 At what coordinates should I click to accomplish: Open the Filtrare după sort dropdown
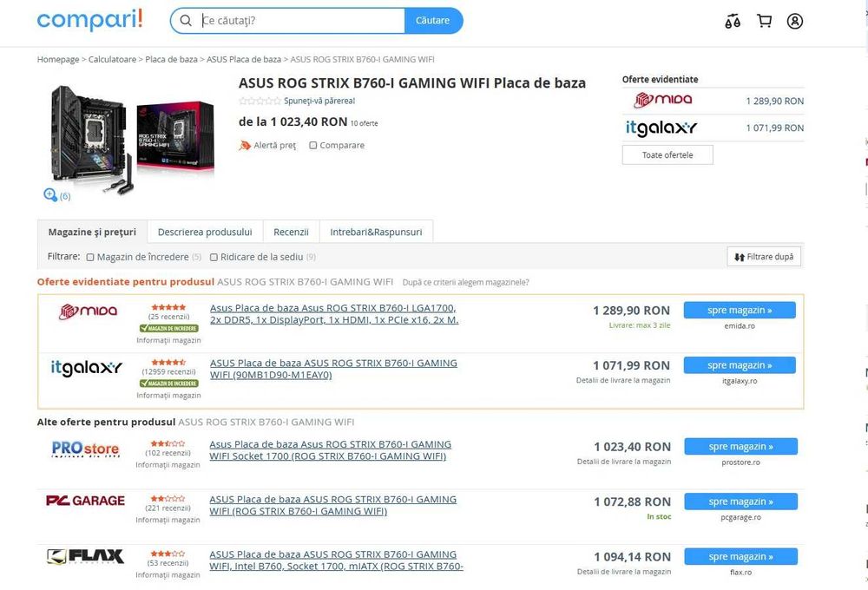pos(763,256)
